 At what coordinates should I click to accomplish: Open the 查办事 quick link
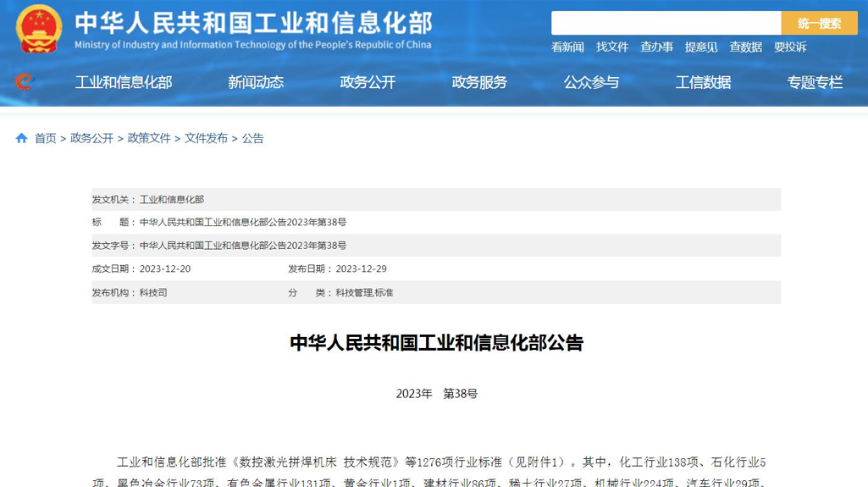tap(656, 47)
